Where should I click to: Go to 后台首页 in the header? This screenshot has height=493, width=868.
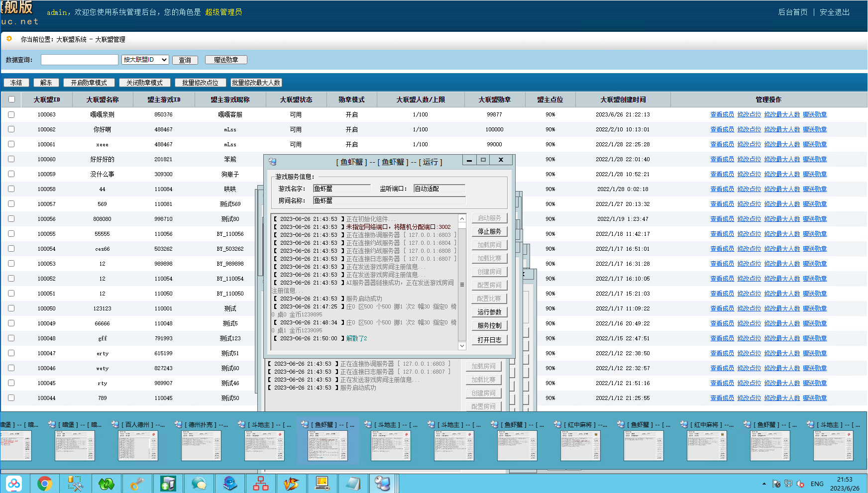[x=792, y=12]
